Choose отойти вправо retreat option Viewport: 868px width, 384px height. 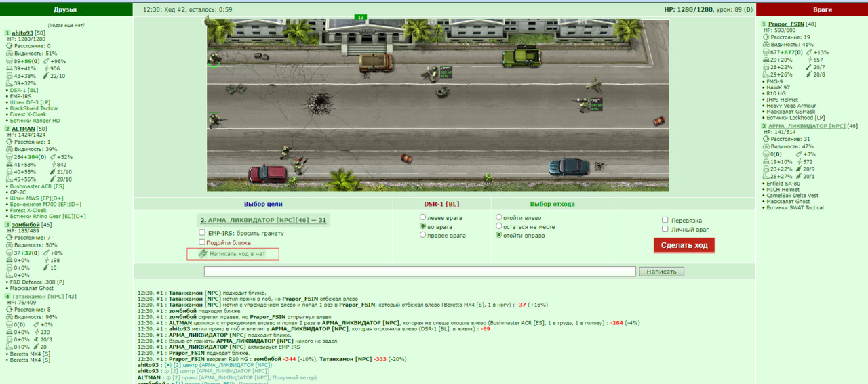coord(499,235)
